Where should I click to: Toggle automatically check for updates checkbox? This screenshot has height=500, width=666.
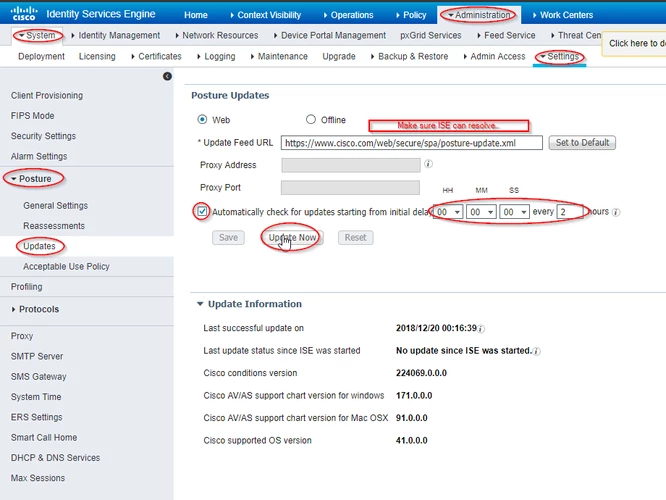[x=202, y=211]
